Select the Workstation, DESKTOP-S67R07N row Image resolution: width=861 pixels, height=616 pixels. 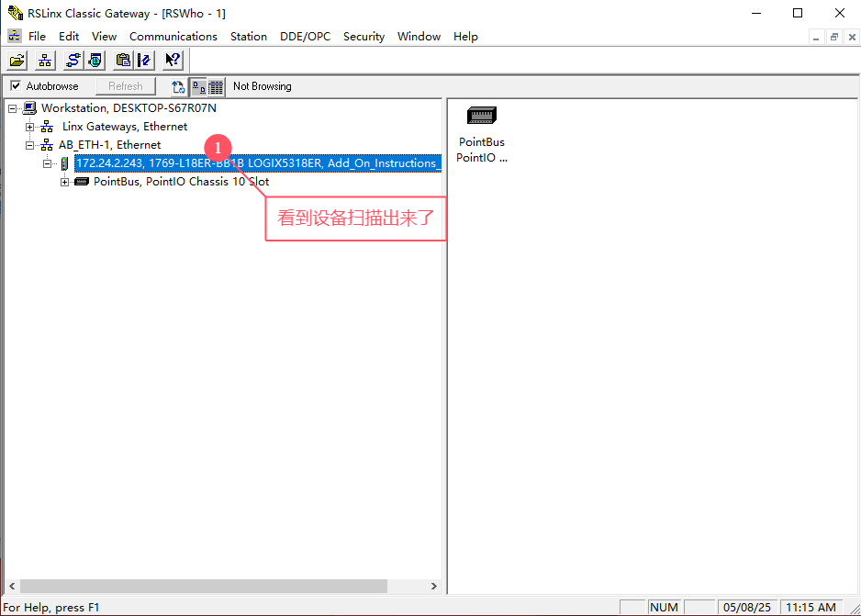click(129, 108)
